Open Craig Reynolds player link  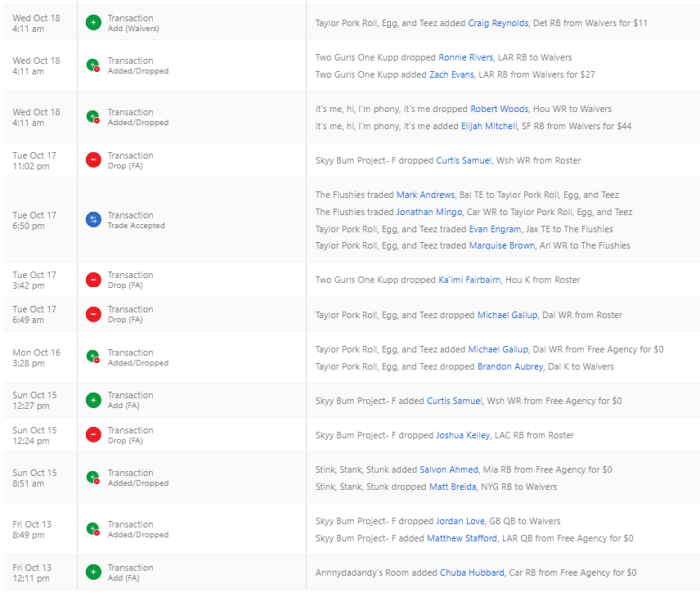click(x=498, y=23)
